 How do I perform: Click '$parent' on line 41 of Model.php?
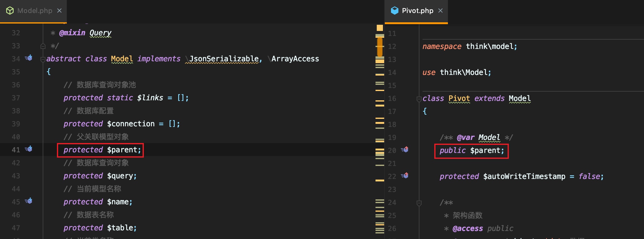point(122,150)
